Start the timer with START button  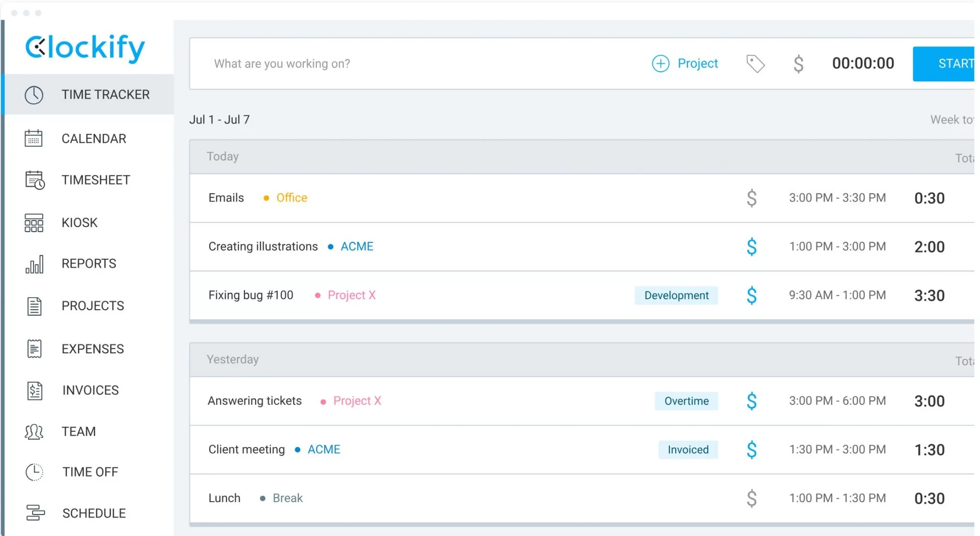944,64
